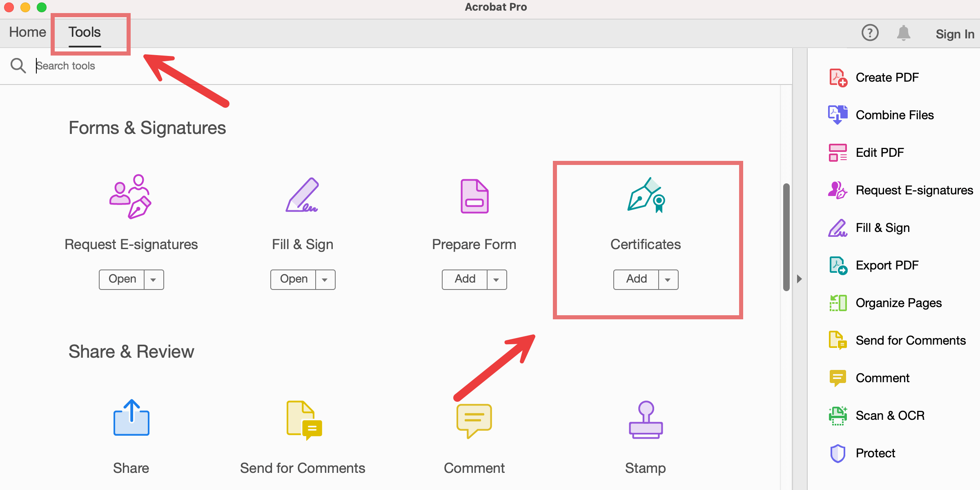The width and height of the screenshot is (980, 490).
Task: Open the Protect tool
Action: click(875, 452)
